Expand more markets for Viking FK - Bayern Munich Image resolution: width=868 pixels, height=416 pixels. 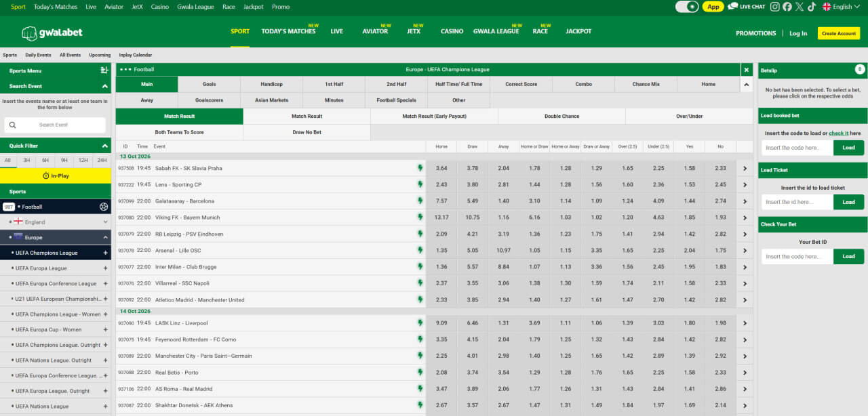point(745,217)
